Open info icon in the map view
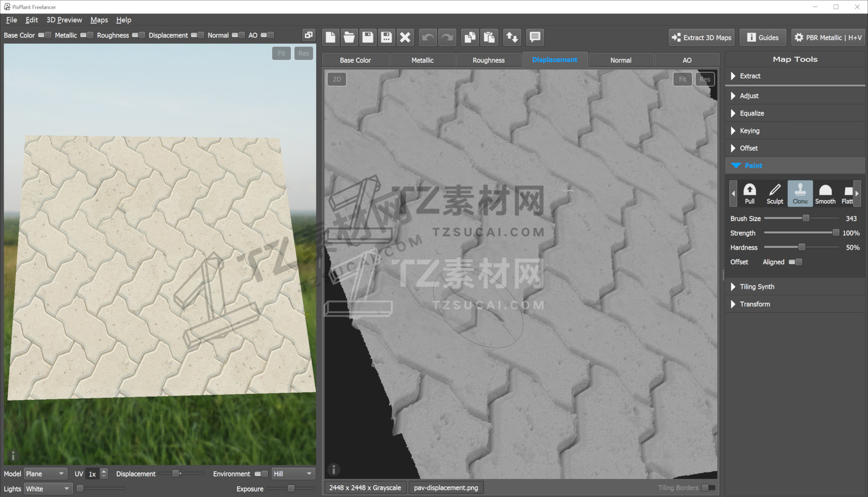 point(334,469)
